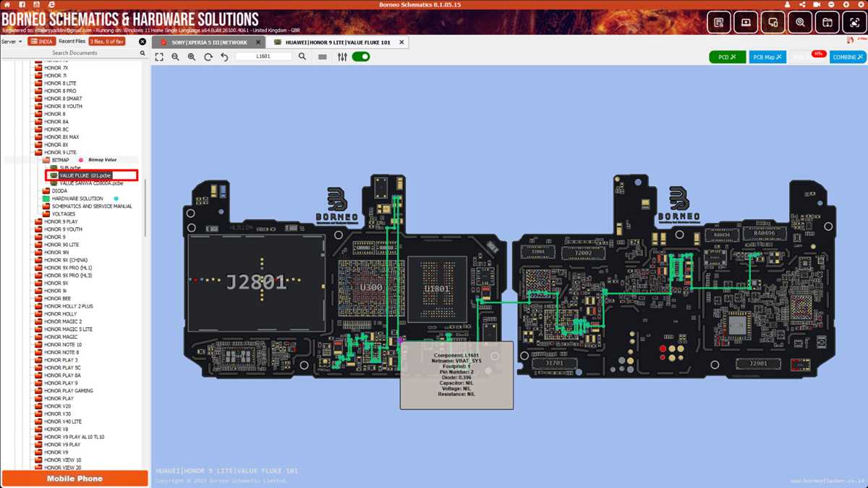
Task: Open the YouTube icon in the top bar
Action: tap(37, 4)
